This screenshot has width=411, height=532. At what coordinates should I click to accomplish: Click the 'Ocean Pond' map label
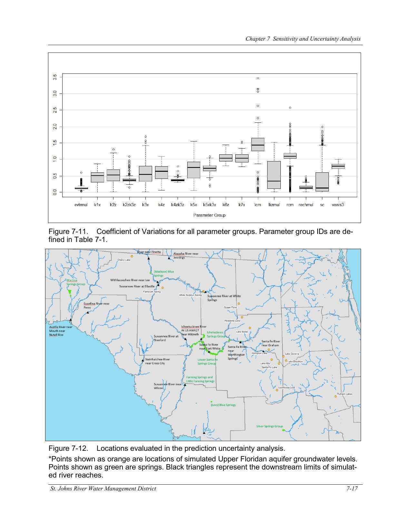tap(230, 307)
